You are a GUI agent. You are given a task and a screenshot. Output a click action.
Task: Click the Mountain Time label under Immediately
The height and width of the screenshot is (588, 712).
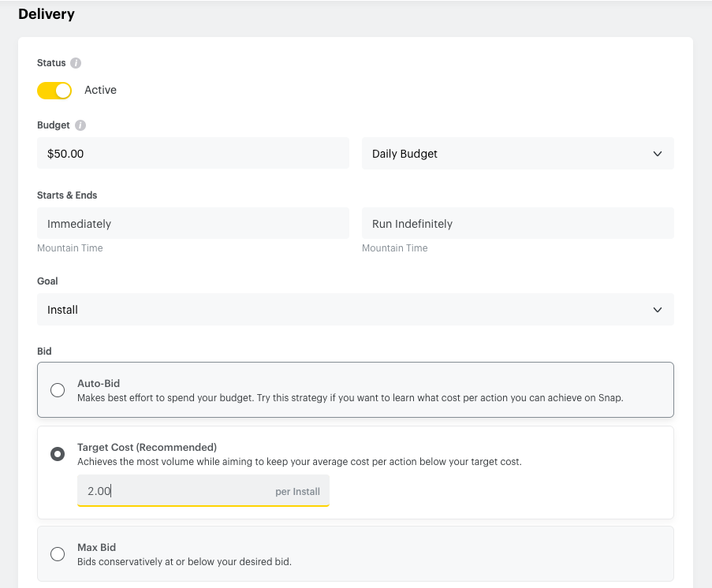point(70,248)
